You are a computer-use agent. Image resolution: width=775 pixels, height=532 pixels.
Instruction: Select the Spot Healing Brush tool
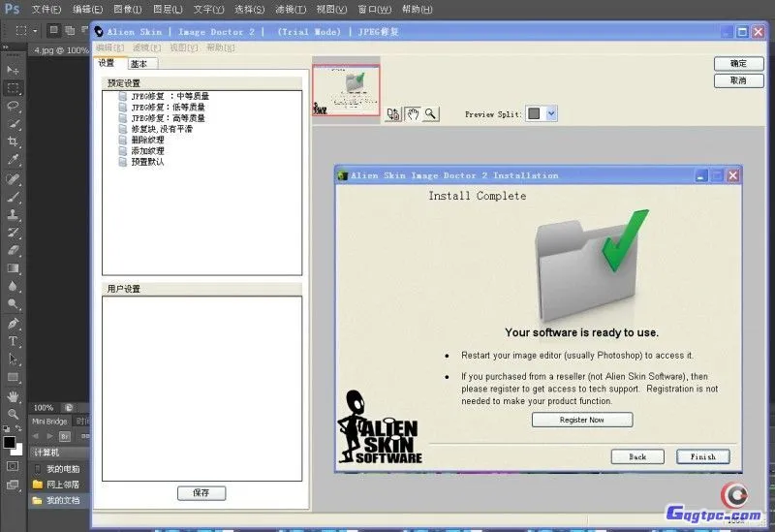(13, 179)
